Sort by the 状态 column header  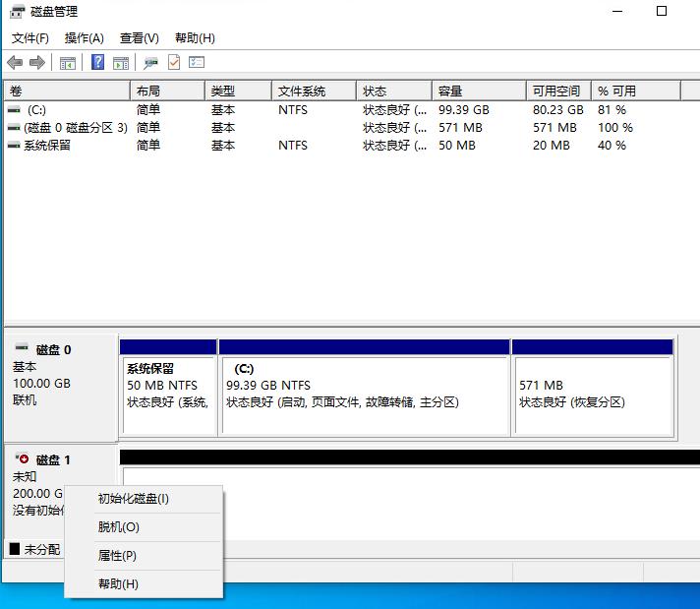[394, 91]
